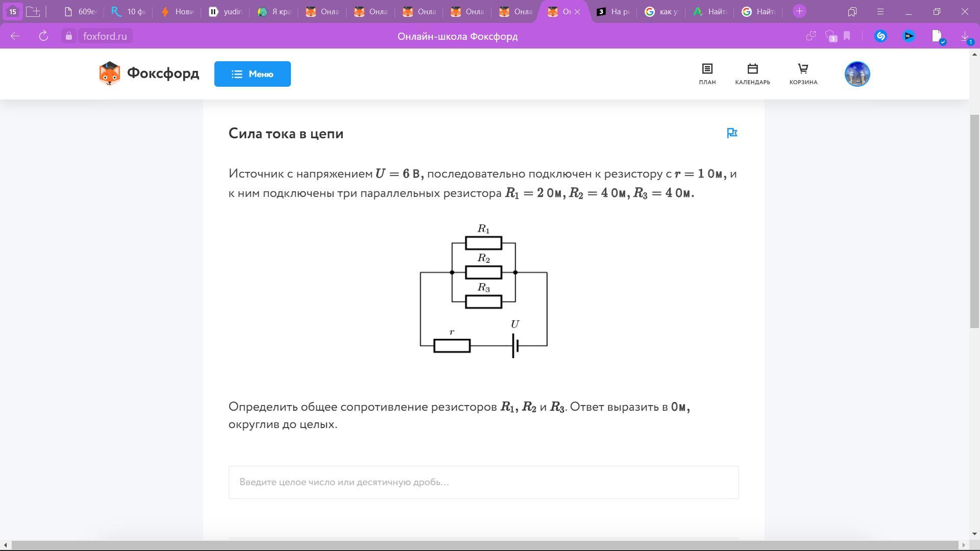Open browser downloads arrow icon
980x551 pixels.
tap(965, 36)
